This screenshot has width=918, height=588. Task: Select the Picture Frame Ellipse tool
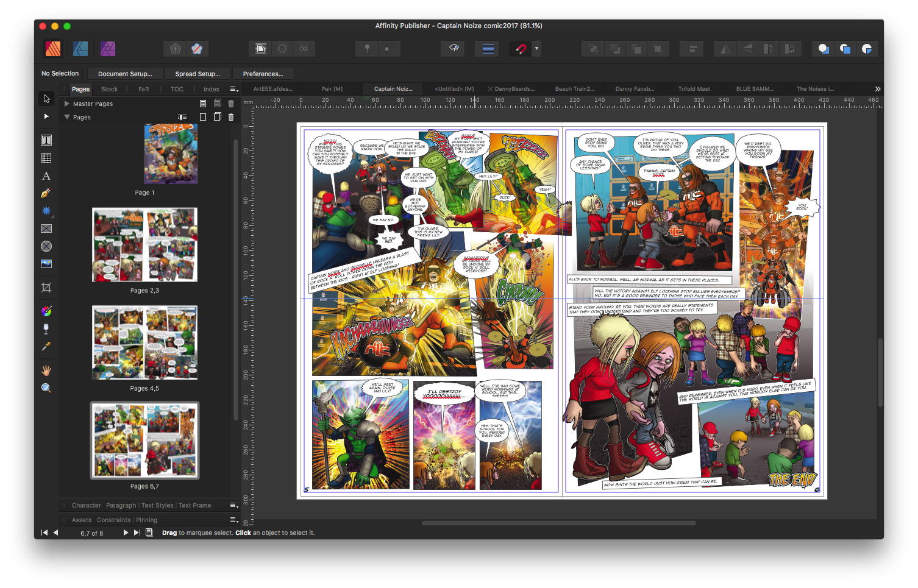click(x=46, y=246)
